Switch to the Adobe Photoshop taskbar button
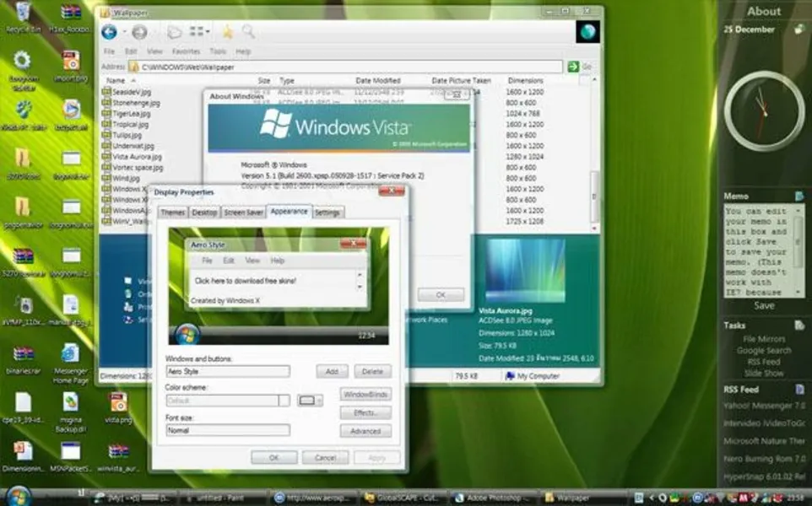This screenshot has width=812, height=506. (492, 498)
